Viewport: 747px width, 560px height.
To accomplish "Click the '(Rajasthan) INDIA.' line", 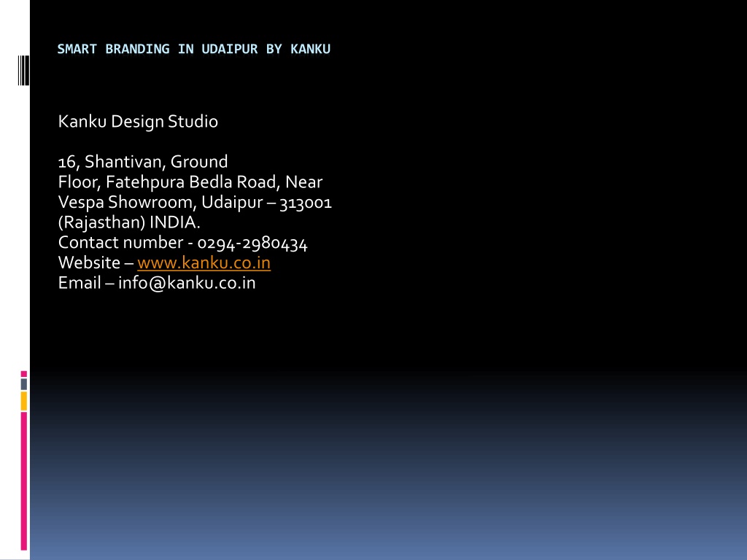I will tap(129, 222).
